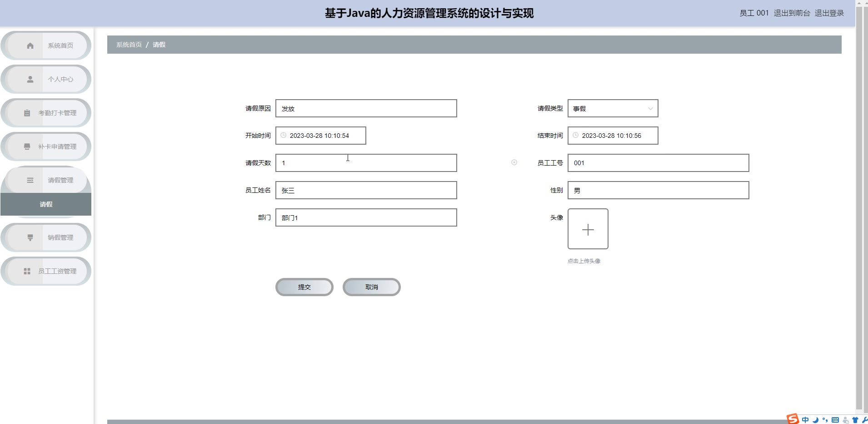Open the 请假类型 dropdown showing 事假

[613, 108]
